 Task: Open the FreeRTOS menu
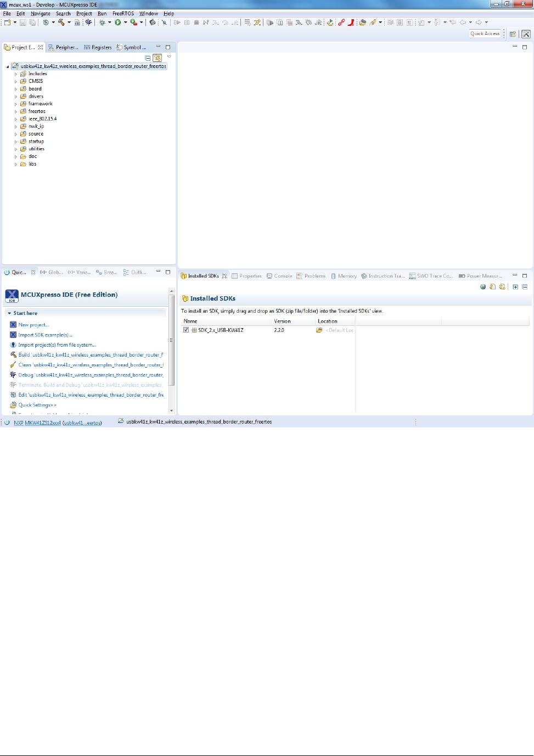click(123, 14)
